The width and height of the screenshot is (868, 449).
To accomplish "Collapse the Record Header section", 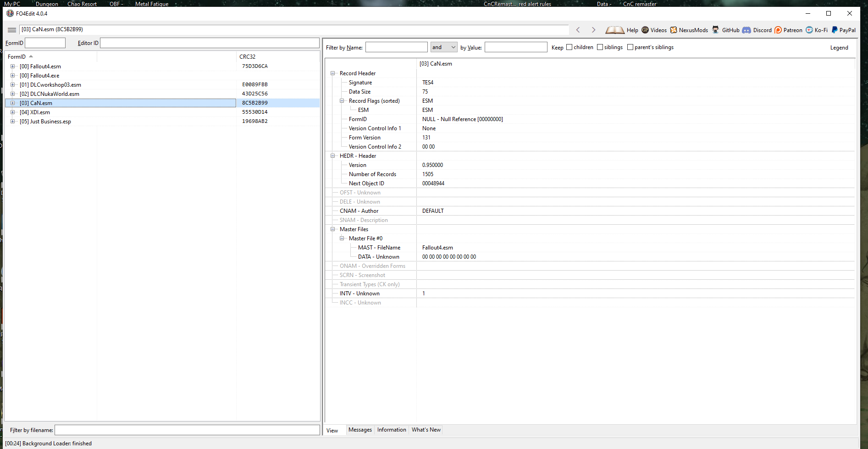I will 333,73.
